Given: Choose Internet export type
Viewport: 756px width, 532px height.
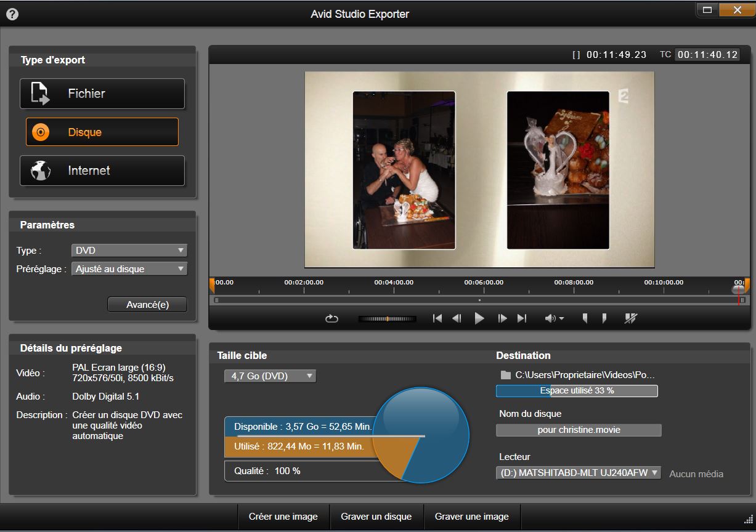Looking at the screenshot, I should 102,171.
